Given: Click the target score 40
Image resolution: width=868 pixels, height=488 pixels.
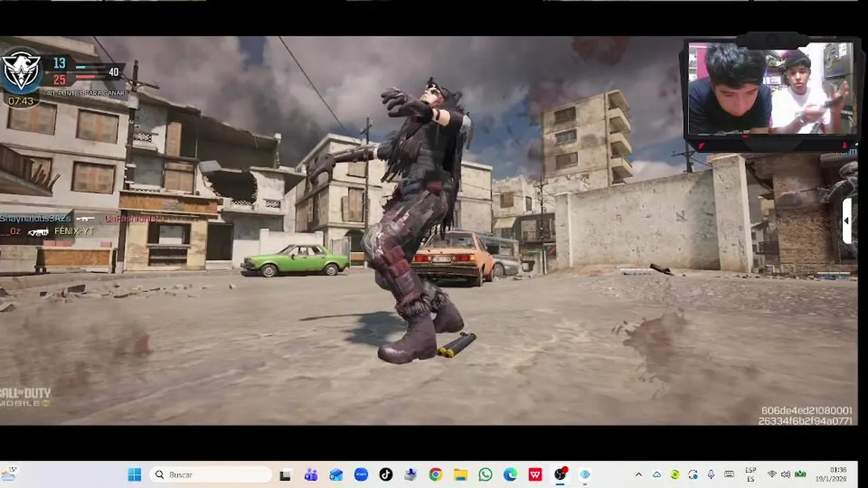Looking at the screenshot, I should [x=113, y=72].
